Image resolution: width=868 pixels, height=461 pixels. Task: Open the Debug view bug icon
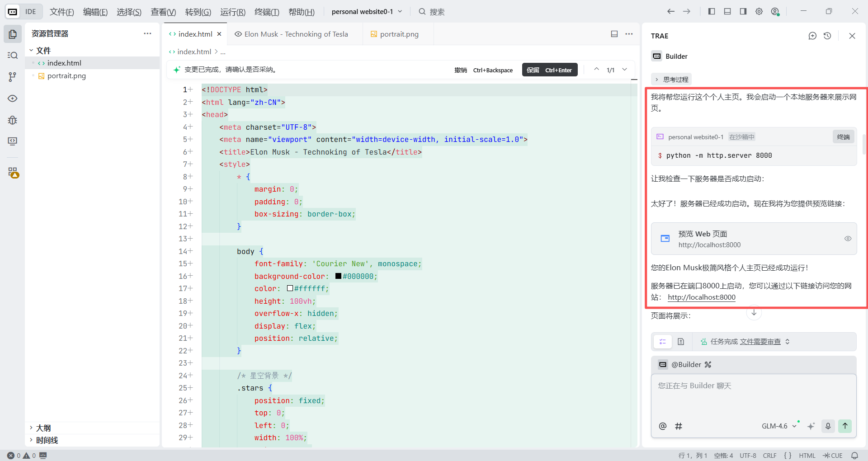click(13, 120)
